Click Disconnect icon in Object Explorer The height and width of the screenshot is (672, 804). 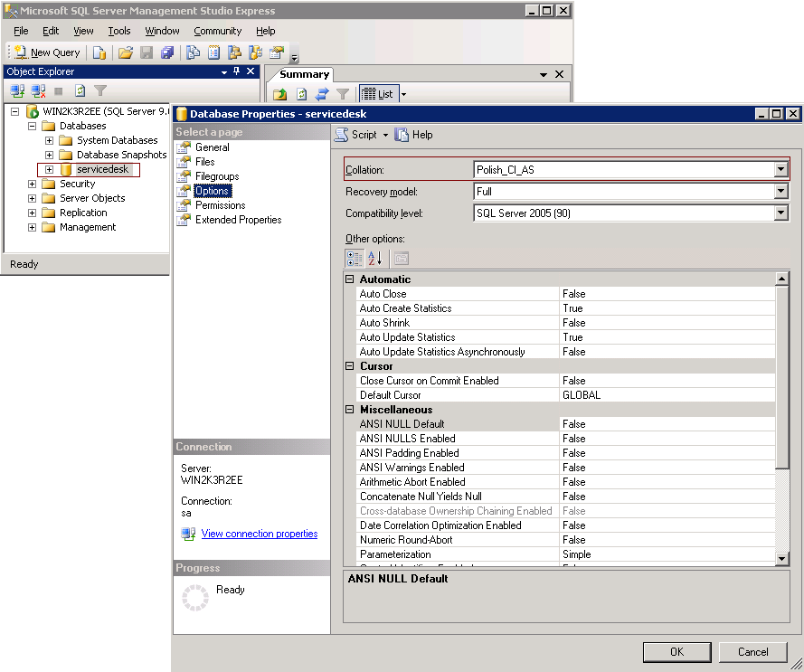39,91
